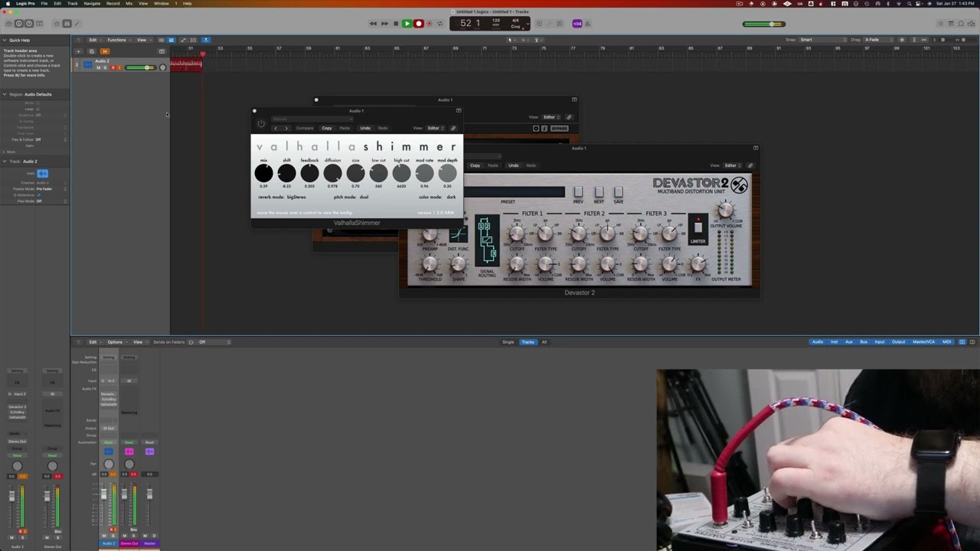Click Undo in ValhallaShimmer plugin header
The image size is (980, 551).
[365, 129]
